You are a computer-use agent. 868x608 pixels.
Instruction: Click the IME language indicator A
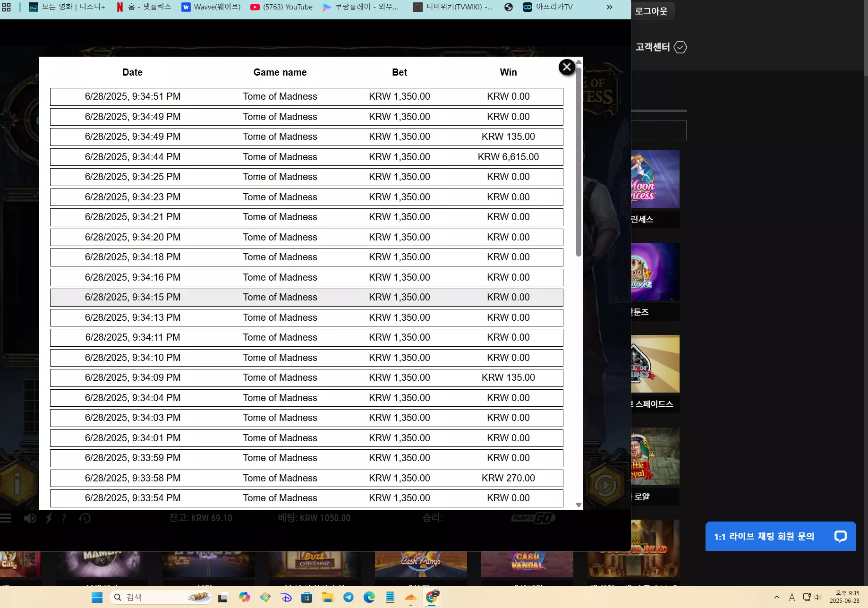point(792,597)
